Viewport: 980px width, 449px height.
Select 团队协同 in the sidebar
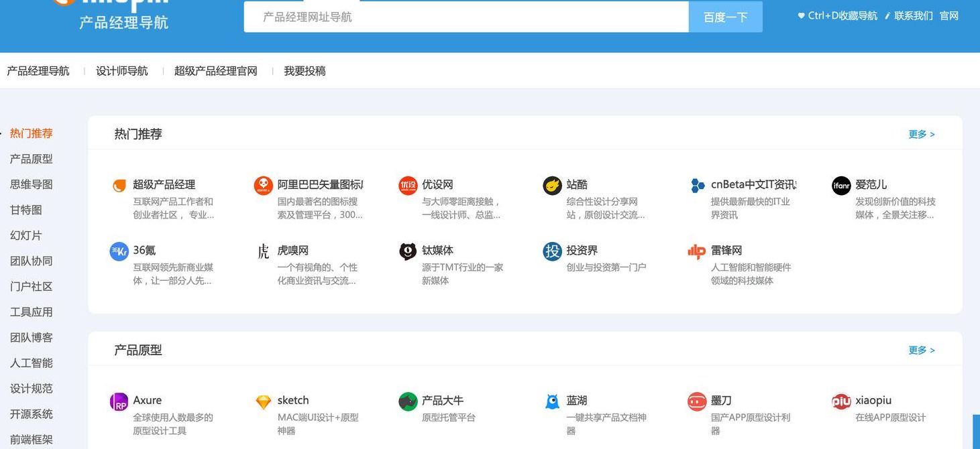(32, 261)
